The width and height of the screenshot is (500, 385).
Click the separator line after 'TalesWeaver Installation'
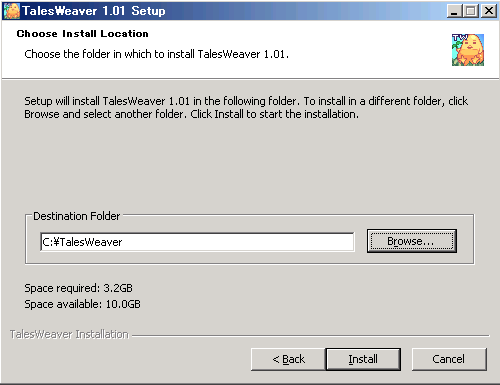(311, 335)
